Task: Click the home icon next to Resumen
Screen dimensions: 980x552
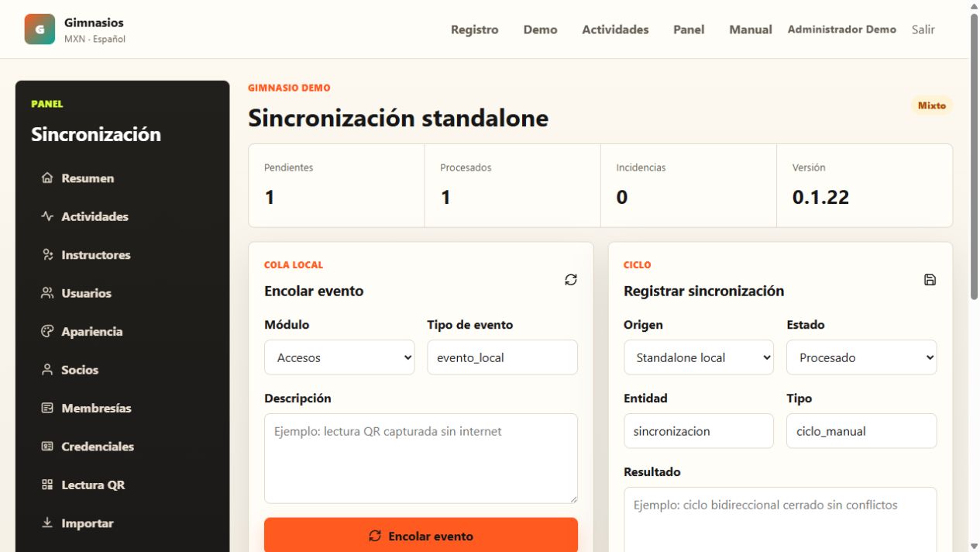Action: [47, 178]
